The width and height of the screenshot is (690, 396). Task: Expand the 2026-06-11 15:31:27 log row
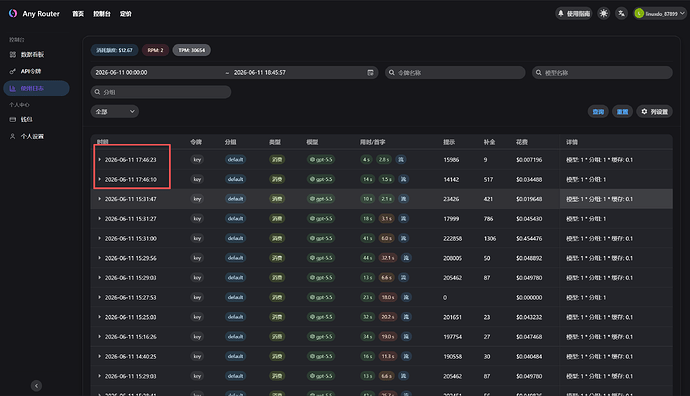pyautogui.click(x=99, y=219)
